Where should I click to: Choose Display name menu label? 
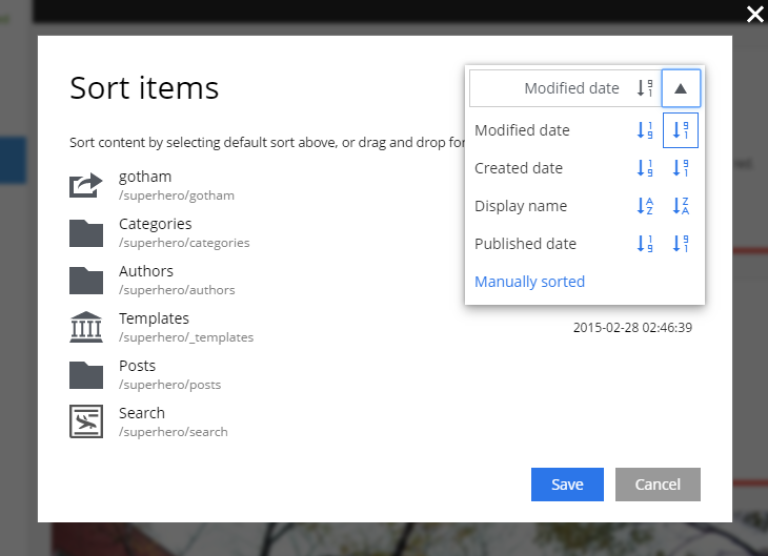pos(521,206)
